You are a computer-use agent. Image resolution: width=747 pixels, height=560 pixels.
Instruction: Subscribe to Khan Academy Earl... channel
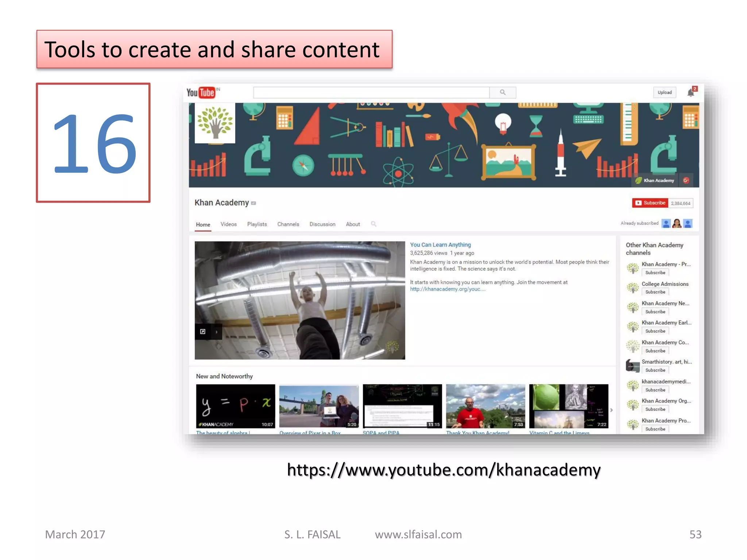655,331
